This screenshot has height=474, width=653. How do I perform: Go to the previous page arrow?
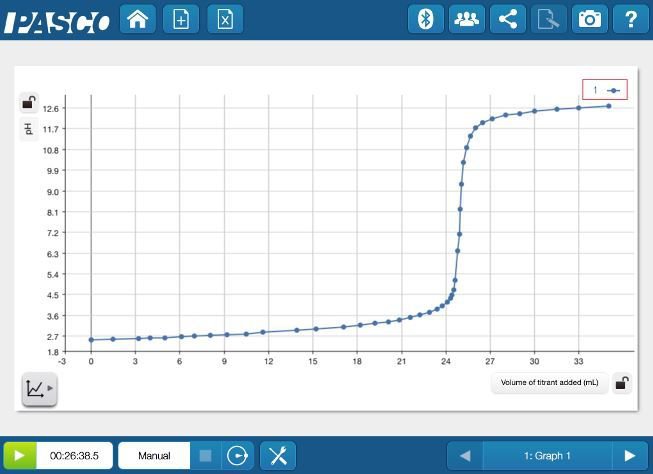coord(464,456)
